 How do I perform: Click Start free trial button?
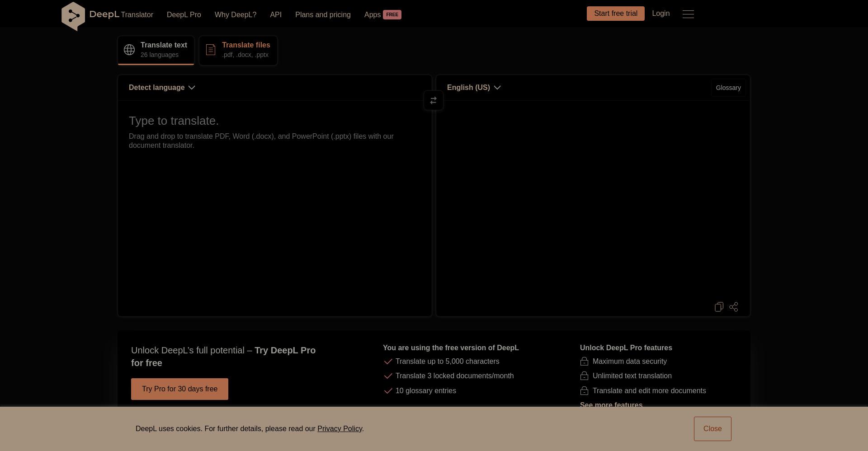[x=616, y=14]
